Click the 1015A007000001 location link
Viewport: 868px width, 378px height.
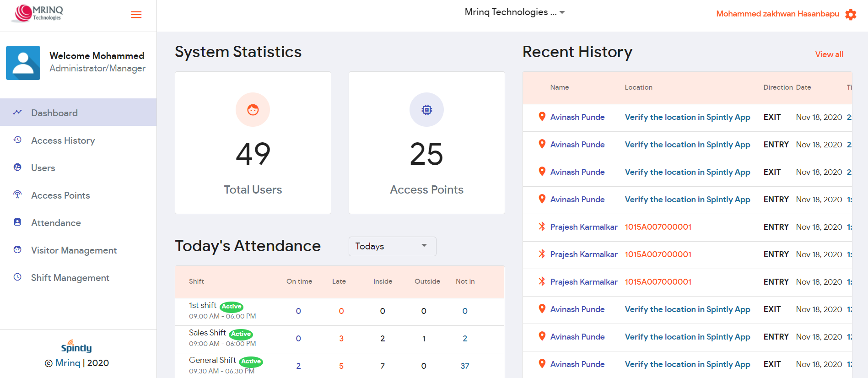pyautogui.click(x=658, y=227)
